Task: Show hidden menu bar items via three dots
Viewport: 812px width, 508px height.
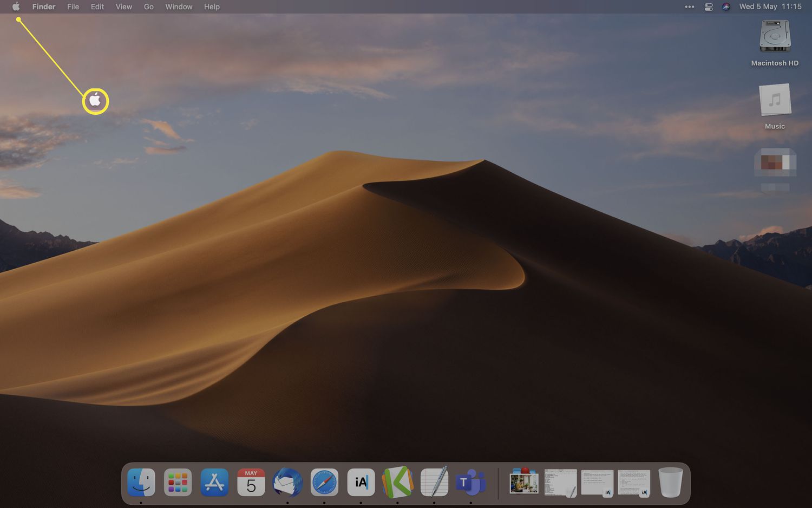Action: tap(690, 6)
